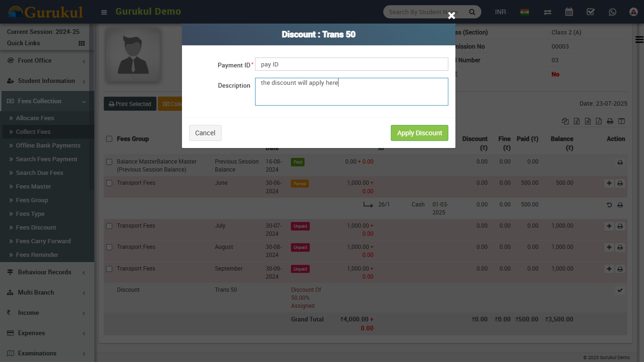Select the July Transport Fees checkbox

[109, 226]
